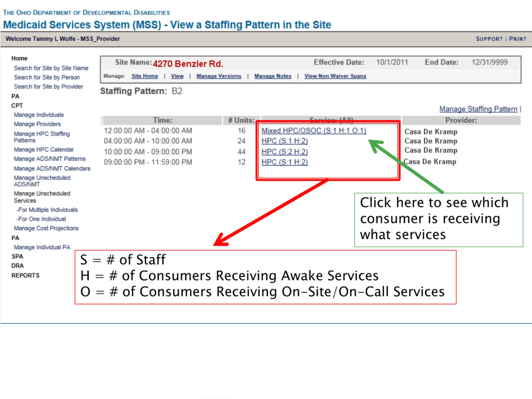Click the Print link in header

(x=518, y=39)
